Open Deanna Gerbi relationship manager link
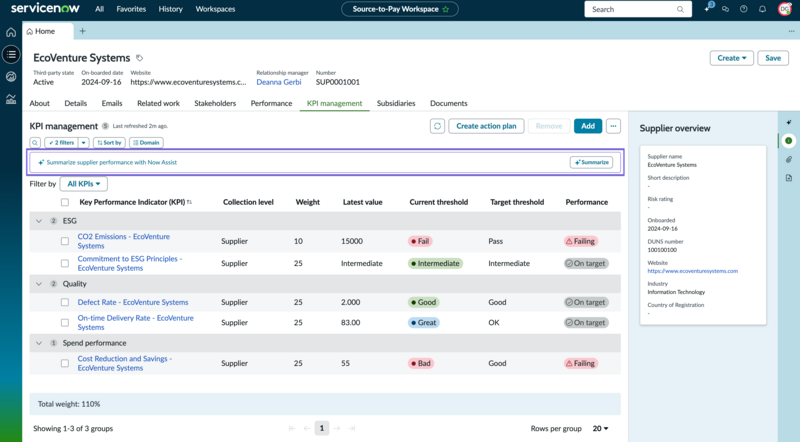The height and width of the screenshot is (442, 800). 279,82
